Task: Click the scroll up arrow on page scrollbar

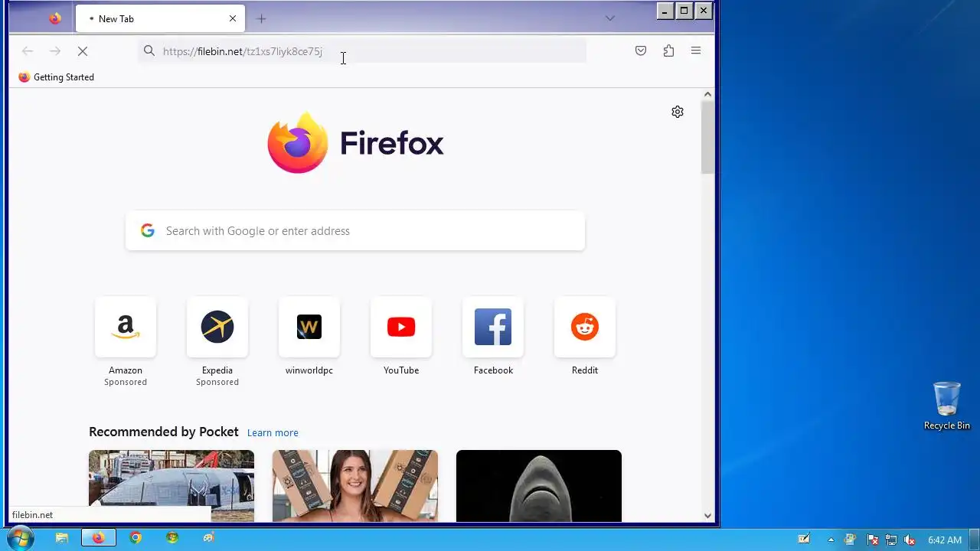Action: [707, 94]
